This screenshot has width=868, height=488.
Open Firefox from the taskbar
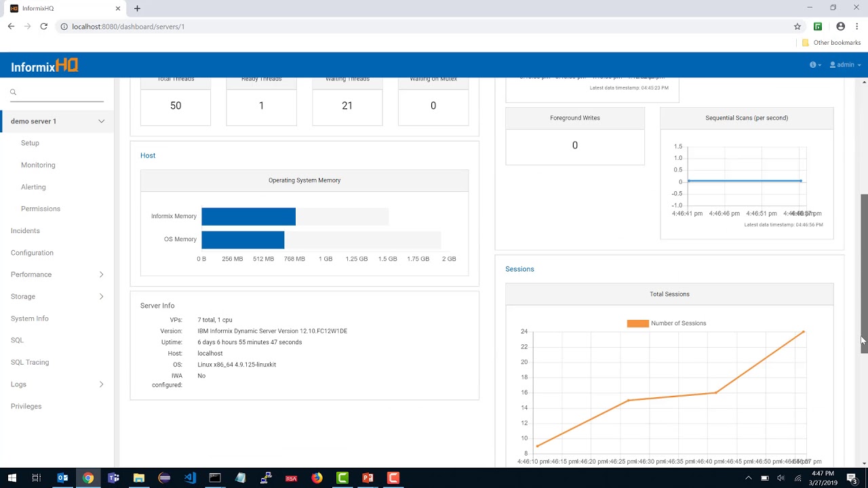pyautogui.click(x=317, y=478)
